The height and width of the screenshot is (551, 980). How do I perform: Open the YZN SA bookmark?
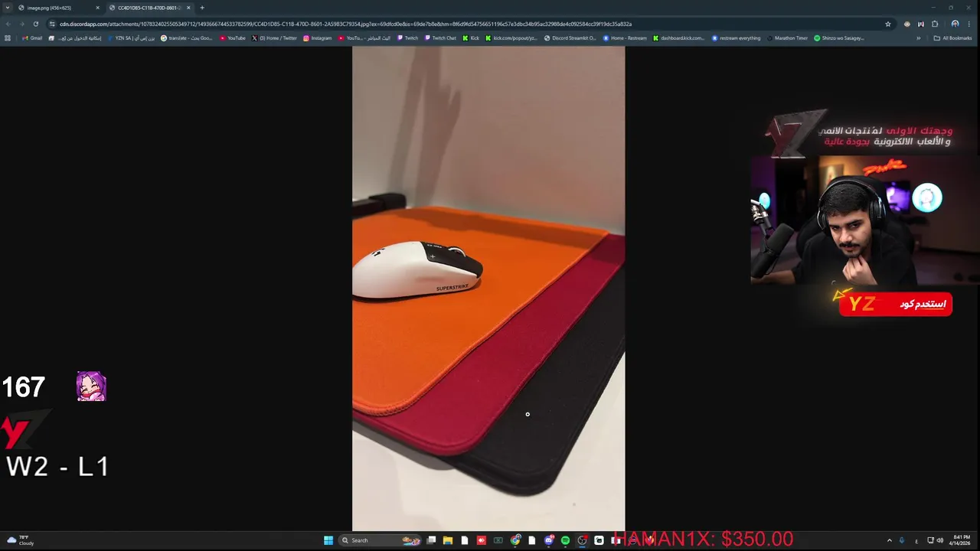131,37
